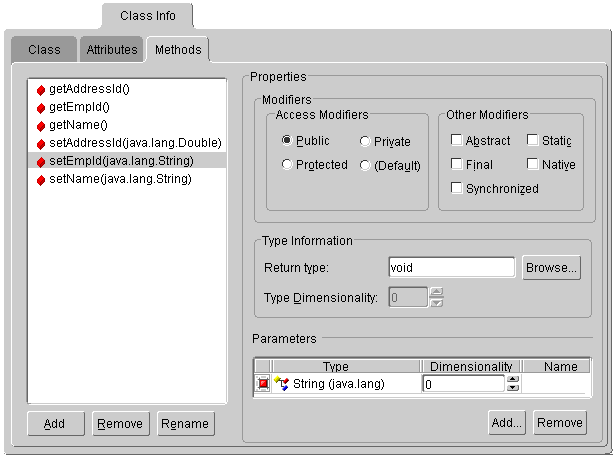Select the Methods tab

point(178,50)
